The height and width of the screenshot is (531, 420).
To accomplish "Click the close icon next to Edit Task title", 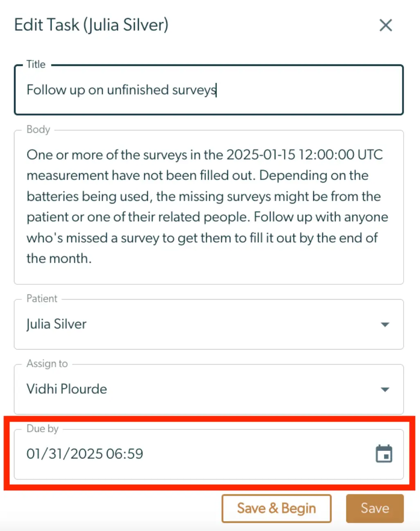I will (385, 25).
